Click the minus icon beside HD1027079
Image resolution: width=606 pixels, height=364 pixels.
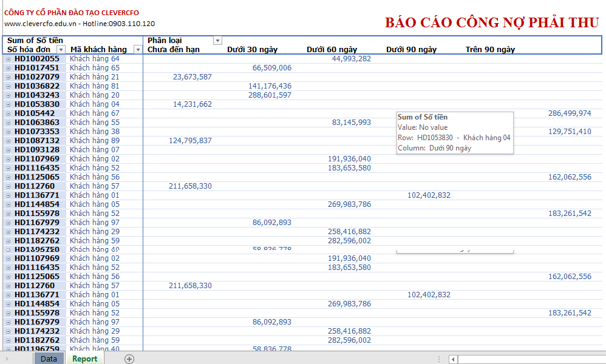tap(8, 77)
